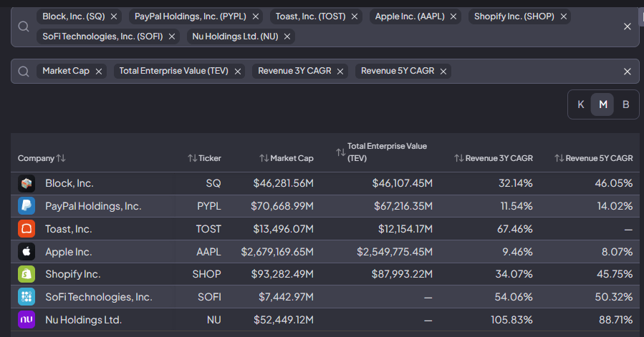Select millions (M) unit toggle

[602, 104]
